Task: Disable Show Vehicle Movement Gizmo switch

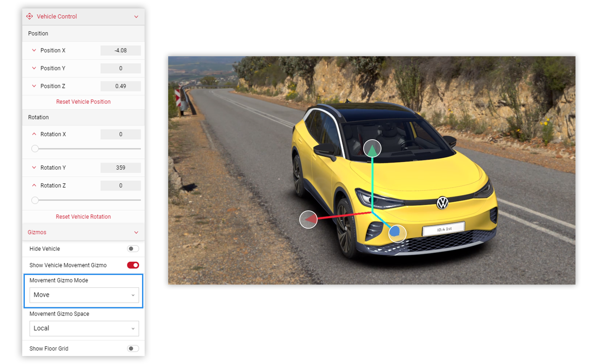Action: pyautogui.click(x=133, y=265)
